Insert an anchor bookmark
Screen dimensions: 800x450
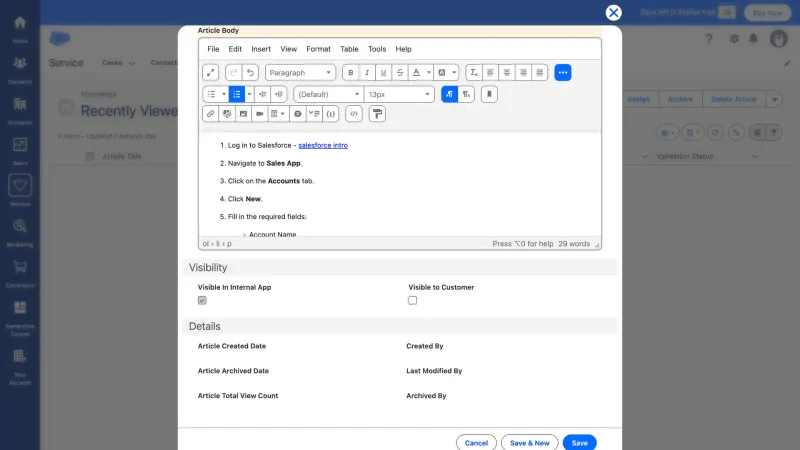(489, 94)
